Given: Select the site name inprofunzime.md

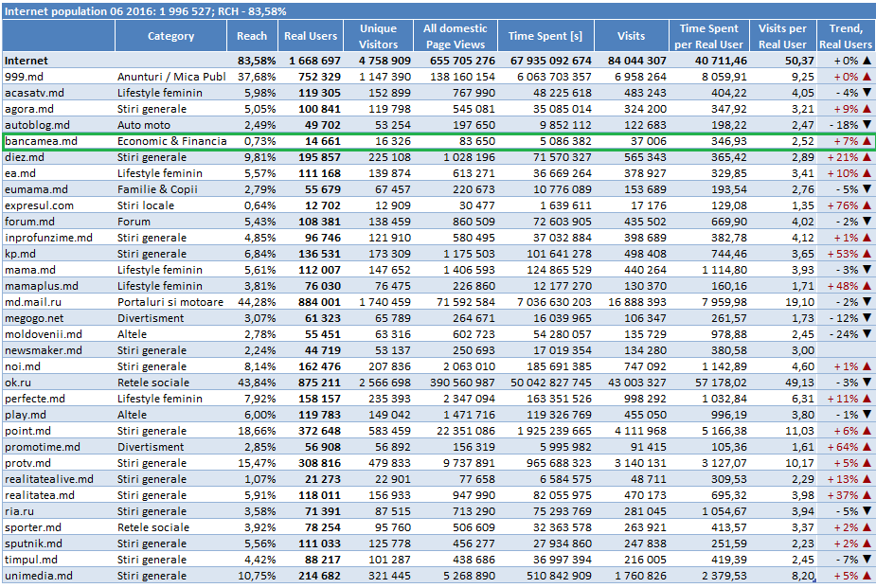Looking at the screenshot, I should pyautogui.click(x=48, y=238).
